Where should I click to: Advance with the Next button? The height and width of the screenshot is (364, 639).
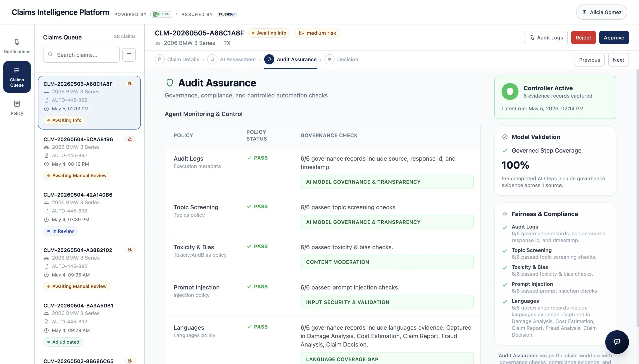[618, 60]
